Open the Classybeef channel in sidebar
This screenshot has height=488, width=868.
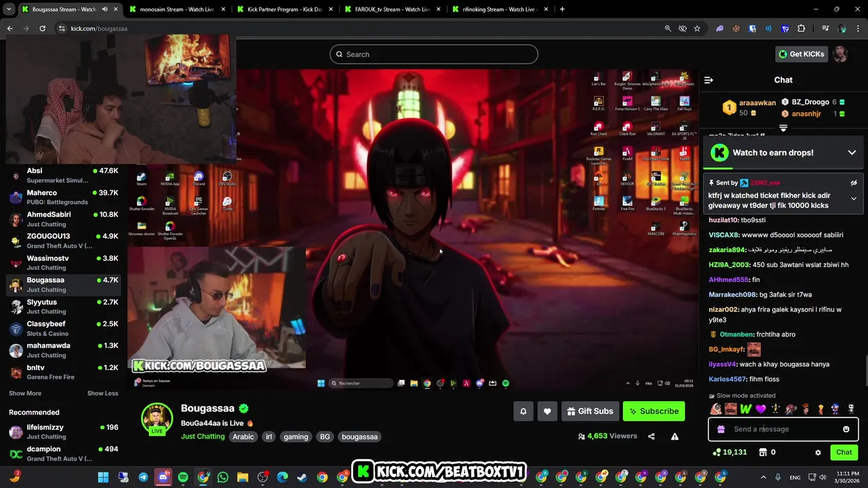[64, 328]
